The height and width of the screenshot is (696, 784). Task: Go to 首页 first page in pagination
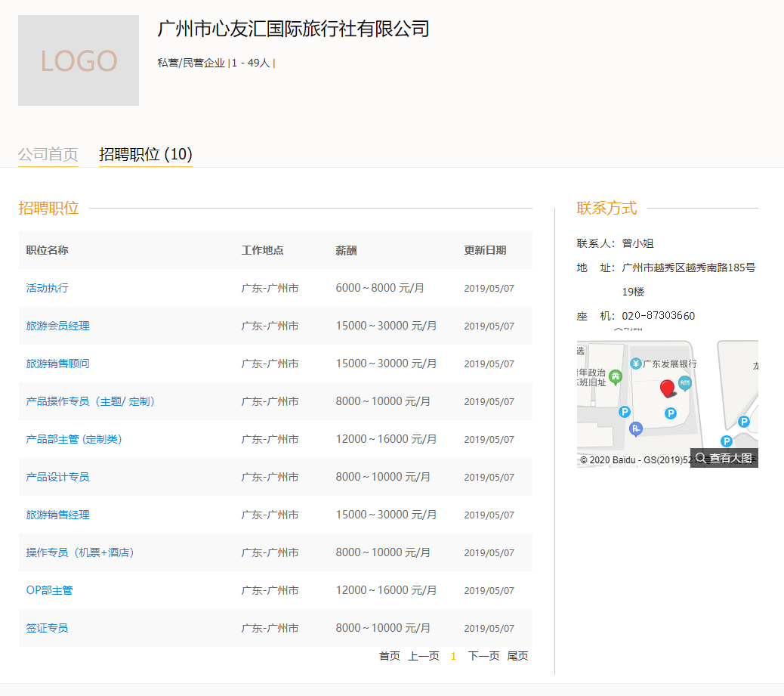[390, 656]
